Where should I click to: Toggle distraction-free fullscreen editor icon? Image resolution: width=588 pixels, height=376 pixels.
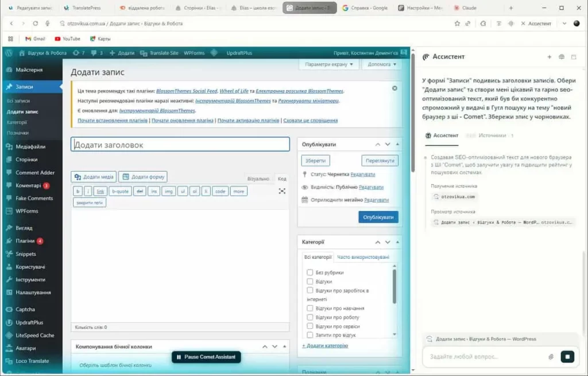point(282,191)
